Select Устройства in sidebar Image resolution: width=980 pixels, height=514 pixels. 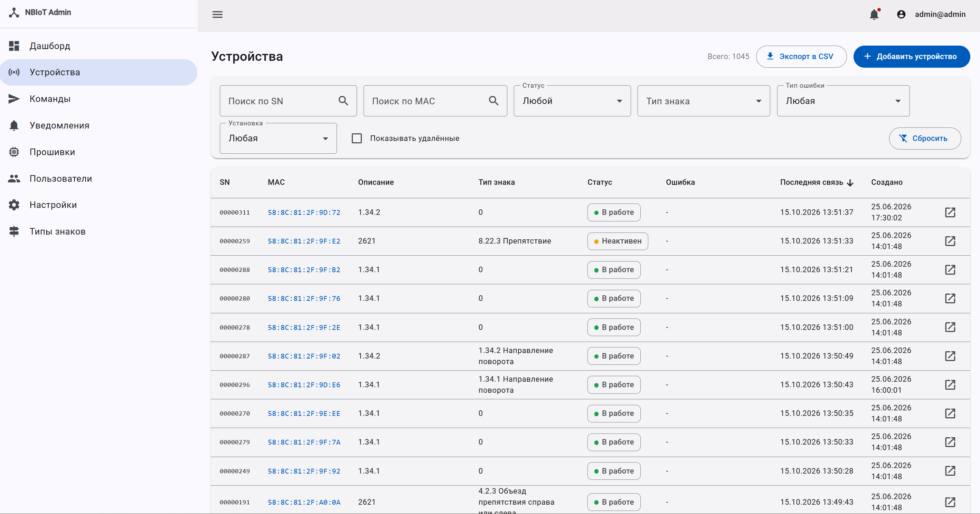pos(98,72)
